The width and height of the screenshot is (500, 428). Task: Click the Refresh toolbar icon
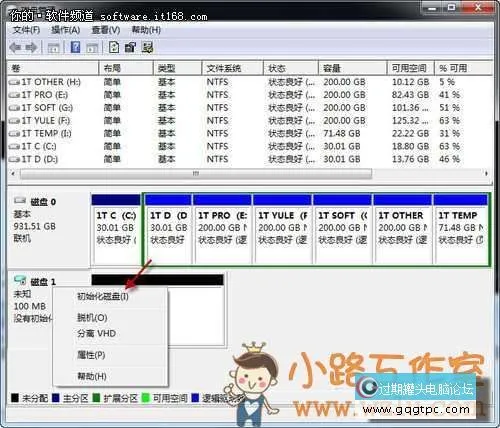(x=114, y=47)
